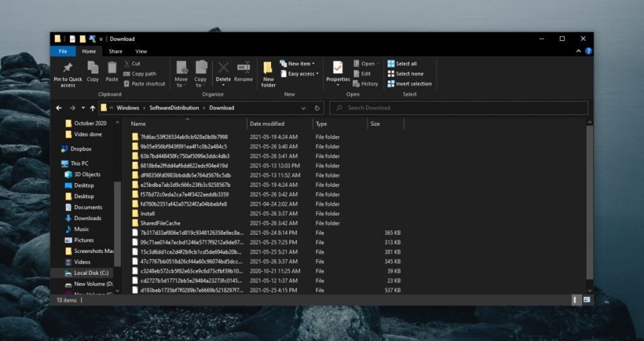Open the Easy access dropdown
The image size is (644, 341).
301,74
